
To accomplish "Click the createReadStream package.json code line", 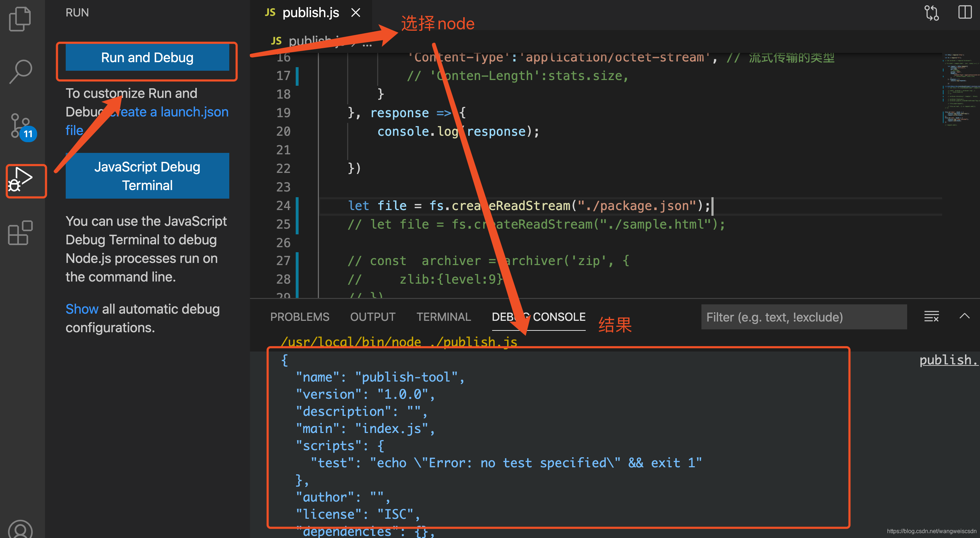I will 529,206.
